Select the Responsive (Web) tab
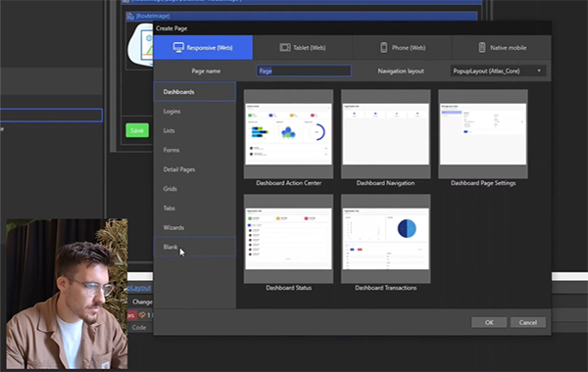 pos(203,48)
